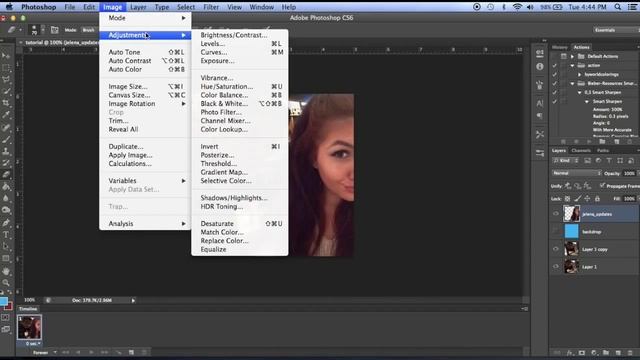640x360 pixels.
Task: Expand the byworldcolorings action
Action: pos(580,74)
